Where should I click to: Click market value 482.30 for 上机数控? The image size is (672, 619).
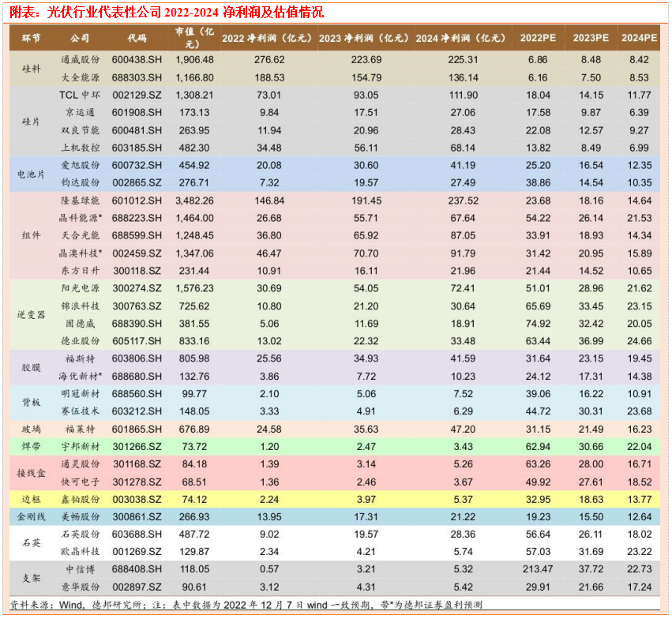click(x=194, y=148)
